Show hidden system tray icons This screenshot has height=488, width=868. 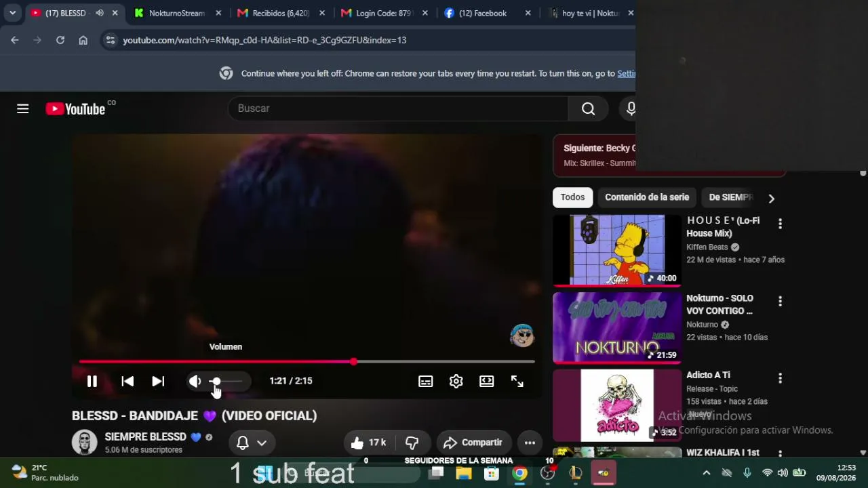[707, 472]
